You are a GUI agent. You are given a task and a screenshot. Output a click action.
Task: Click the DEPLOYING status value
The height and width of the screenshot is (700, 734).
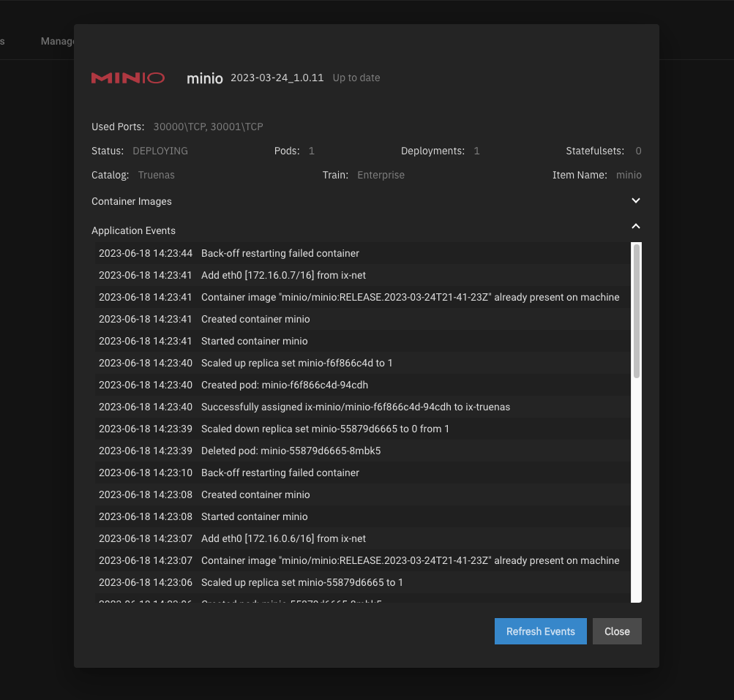pos(160,151)
